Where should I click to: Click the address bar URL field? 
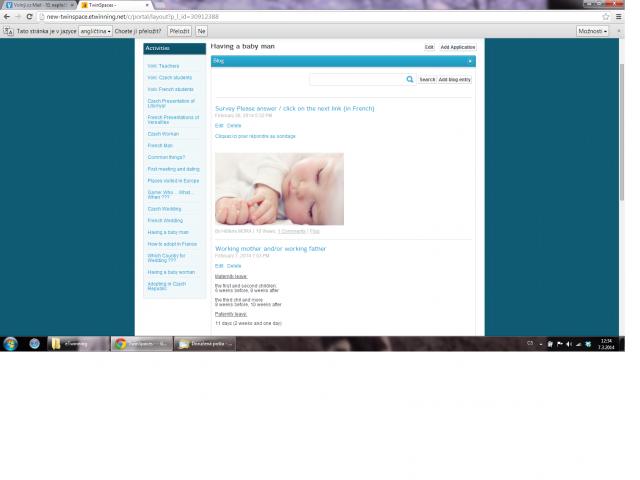(318, 17)
